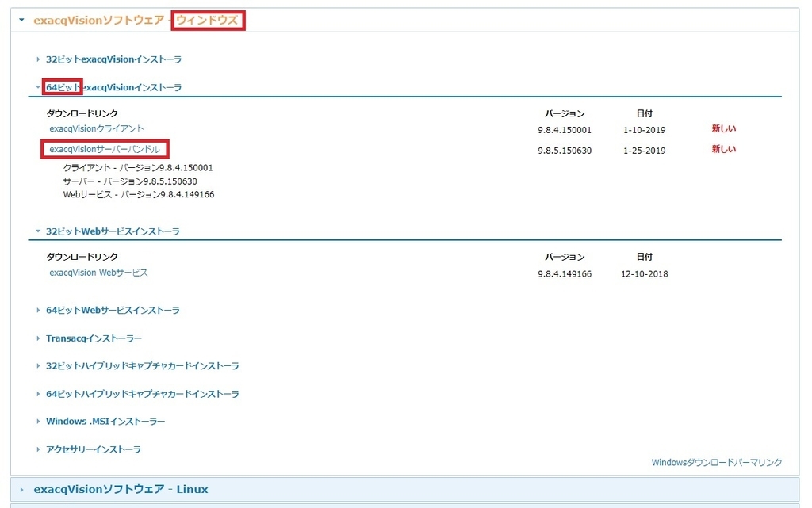Download the exacqVisionサーバーバンドル link

[x=105, y=150]
